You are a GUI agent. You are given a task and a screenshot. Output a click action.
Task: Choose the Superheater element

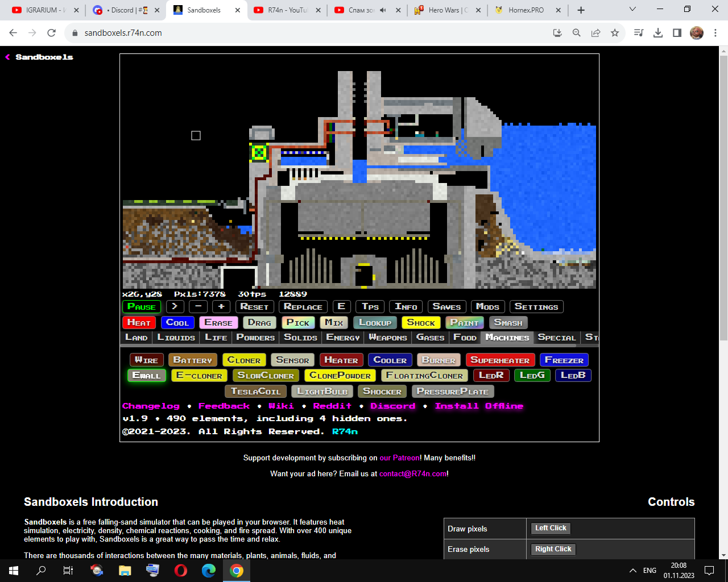click(x=500, y=360)
